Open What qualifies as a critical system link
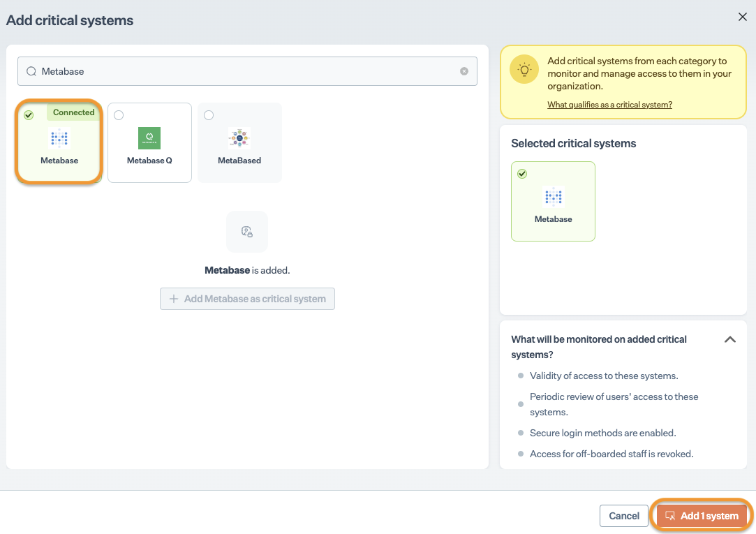The image size is (756, 534). tap(609, 105)
